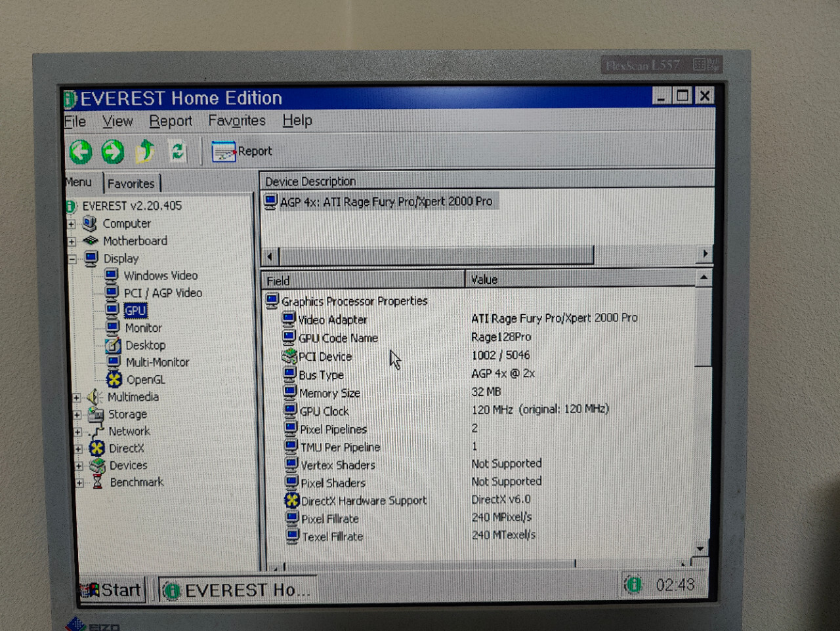This screenshot has width=840, height=631.
Task: Open the Windows Start button
Action: (x=112, y=590)
